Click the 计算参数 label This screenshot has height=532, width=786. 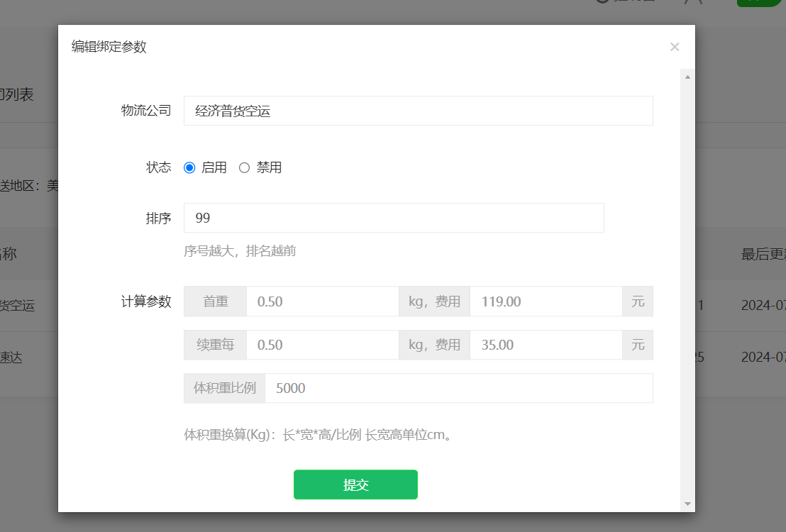pos(146,301)
